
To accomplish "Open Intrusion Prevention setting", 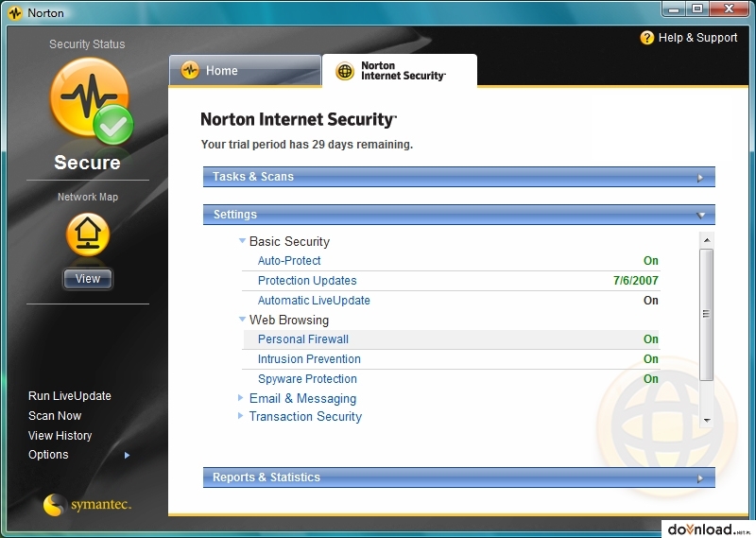I will pos(309,359).
